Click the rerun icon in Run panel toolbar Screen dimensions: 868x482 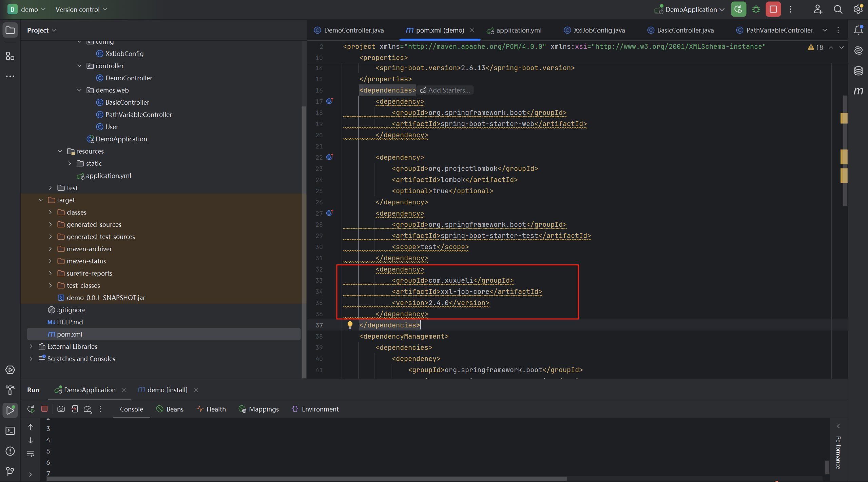click(31, 409)
